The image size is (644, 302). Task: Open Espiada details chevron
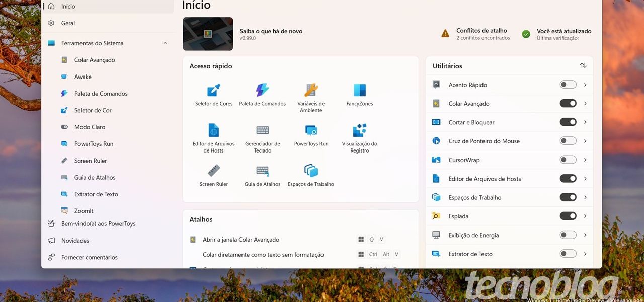[x=585, y=216]
